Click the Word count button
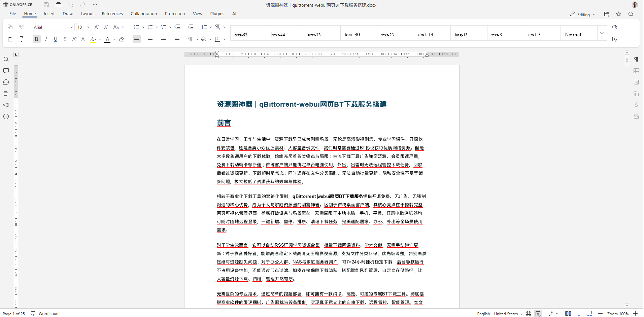Screen dimensions: 644x317 click(46, 314)
